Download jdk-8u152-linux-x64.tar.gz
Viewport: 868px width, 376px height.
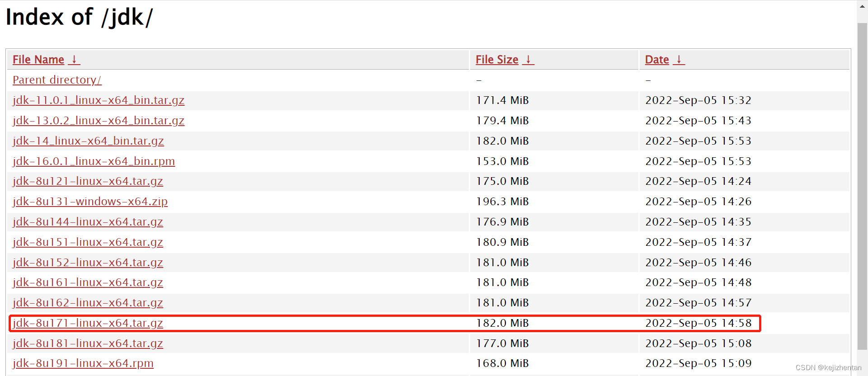coord(88,263)
